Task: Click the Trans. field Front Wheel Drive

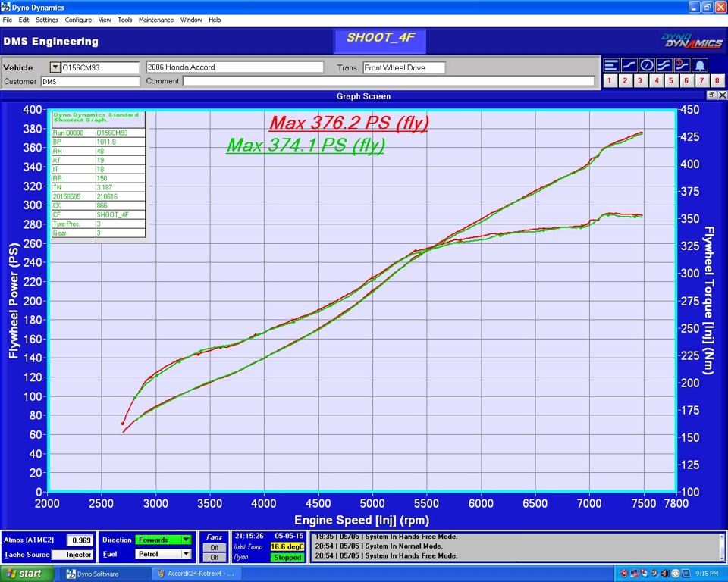Action: click(404, 67)
